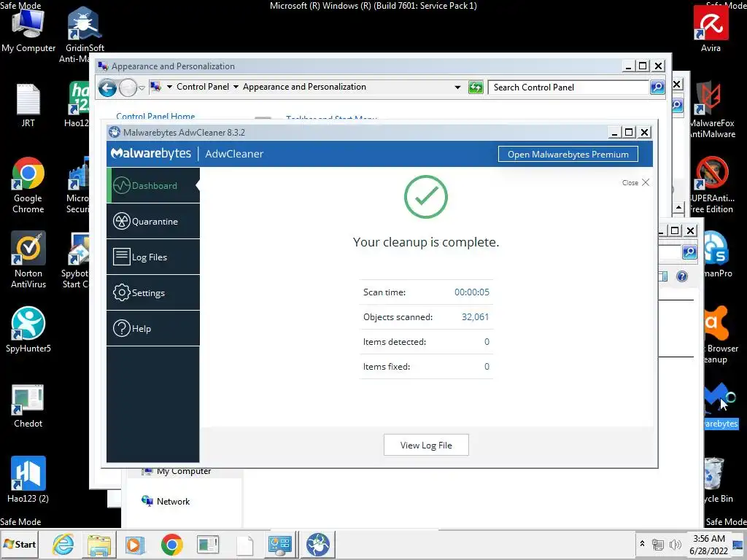Screen dimensions: 747x560
Task: Open recent pages dropdown next to Forward arrow
Action: pyautogui.click(x=142, y=87)
